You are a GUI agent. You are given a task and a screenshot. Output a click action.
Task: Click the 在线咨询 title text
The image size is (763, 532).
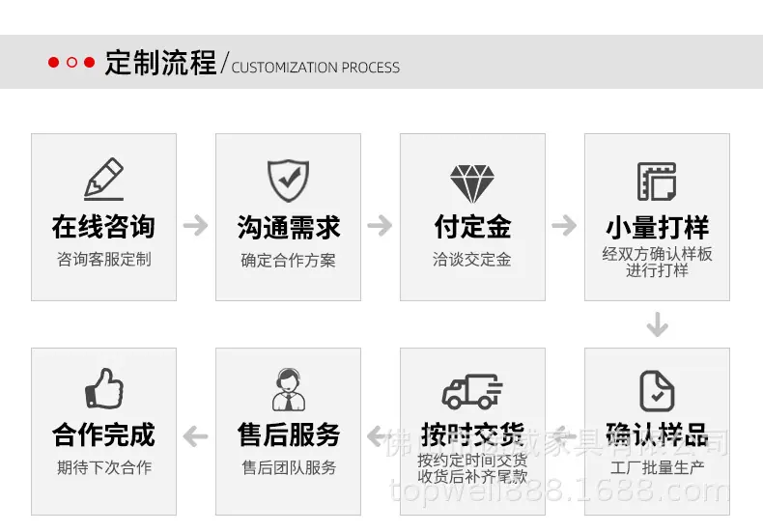[103, 227]
